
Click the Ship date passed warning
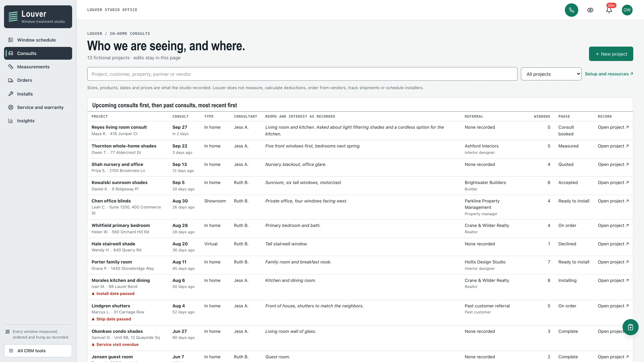coord(111,319)
